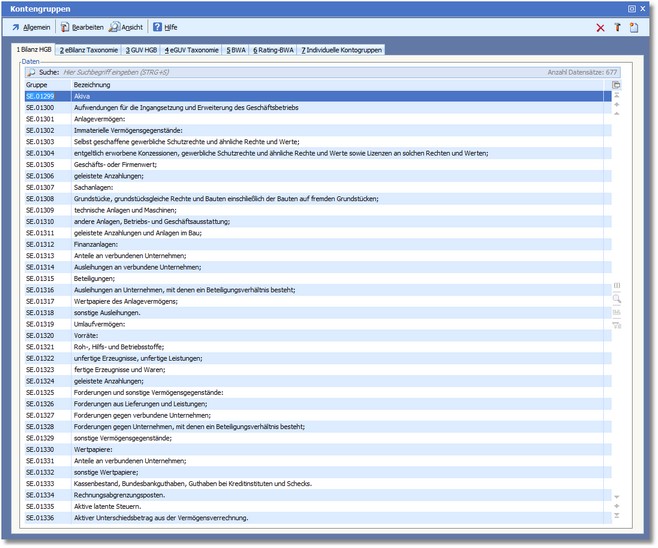Click the red X delete icon in toolbar
The height and width of the screenshot is (548, 658).
(600, 27)
